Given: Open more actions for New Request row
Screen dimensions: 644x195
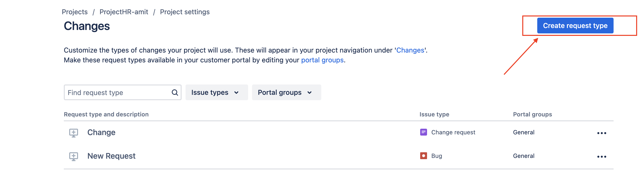Looking at the screenshot, I should point(601,157).
